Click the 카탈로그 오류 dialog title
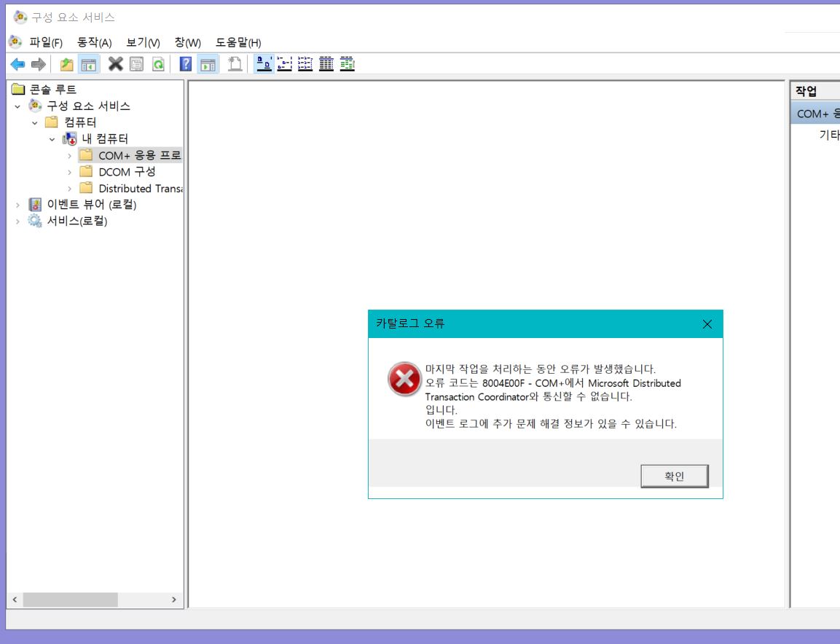Image resolution: width=840 pixels, height=644 pixels. [x=410, y=323]
